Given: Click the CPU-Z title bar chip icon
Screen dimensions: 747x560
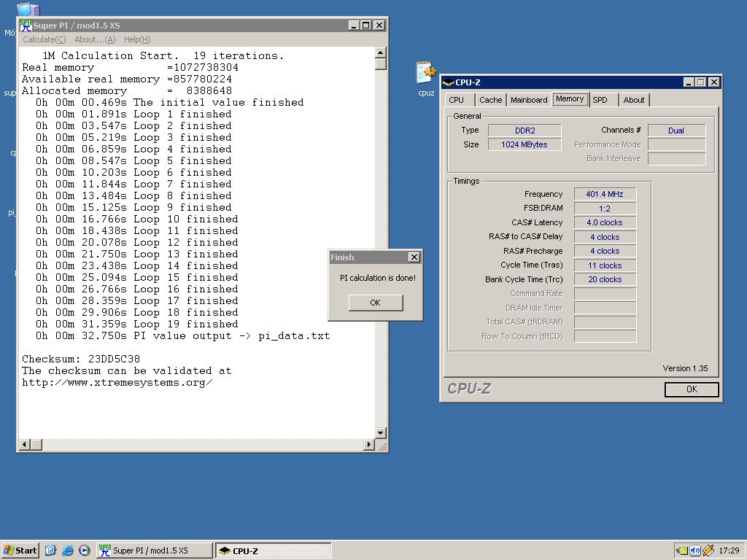Looking at the screenshot, I should [x=449, y=82].
